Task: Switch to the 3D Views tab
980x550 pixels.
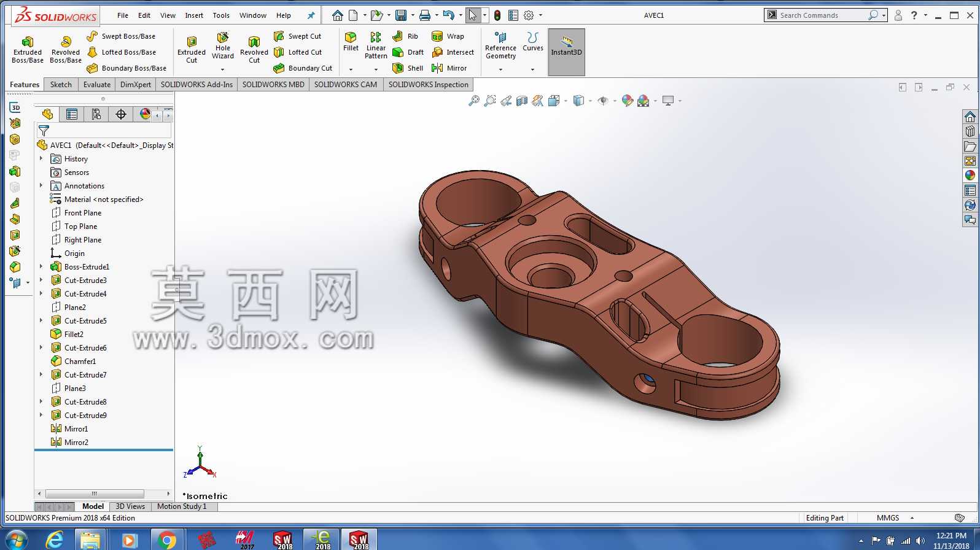Action: [x=130, y=506]
